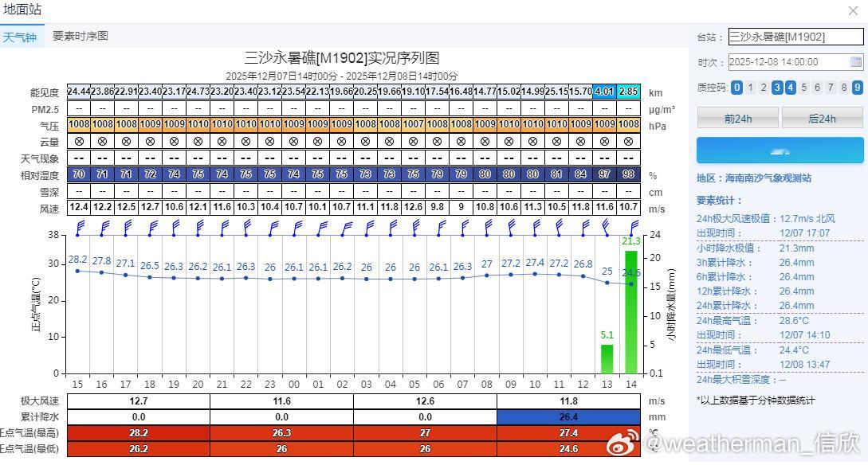Click the 21.3 green precipitation bar

pyautogui.click(x=631, y=312)
